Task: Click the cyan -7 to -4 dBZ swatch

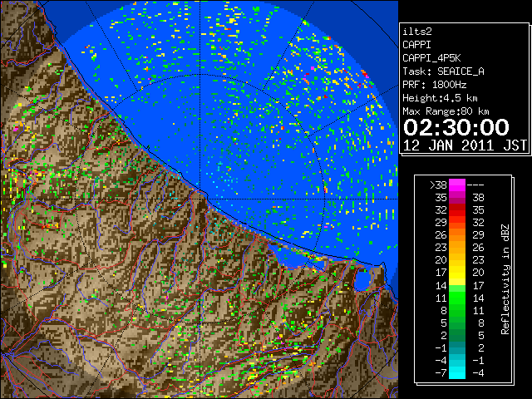Action: 457,372
